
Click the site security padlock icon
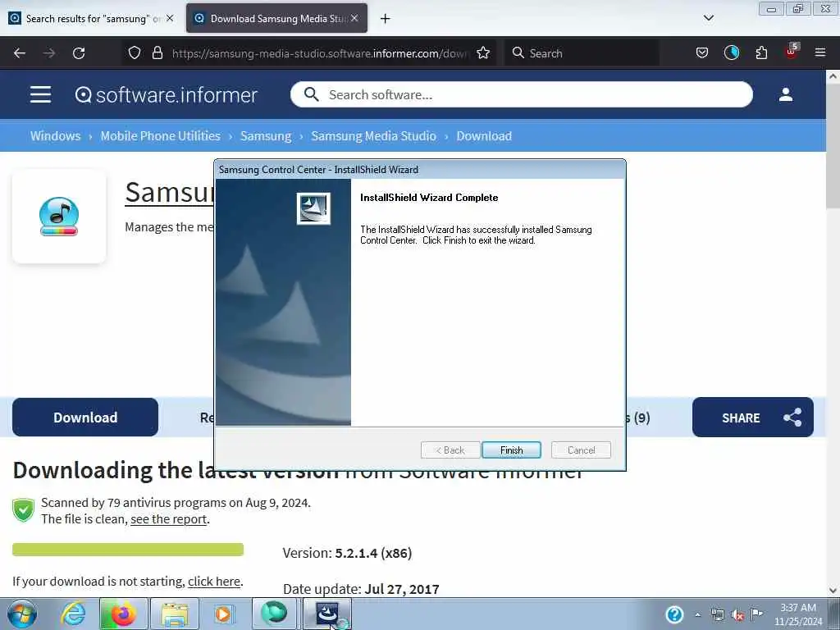[x=157, y=53]
